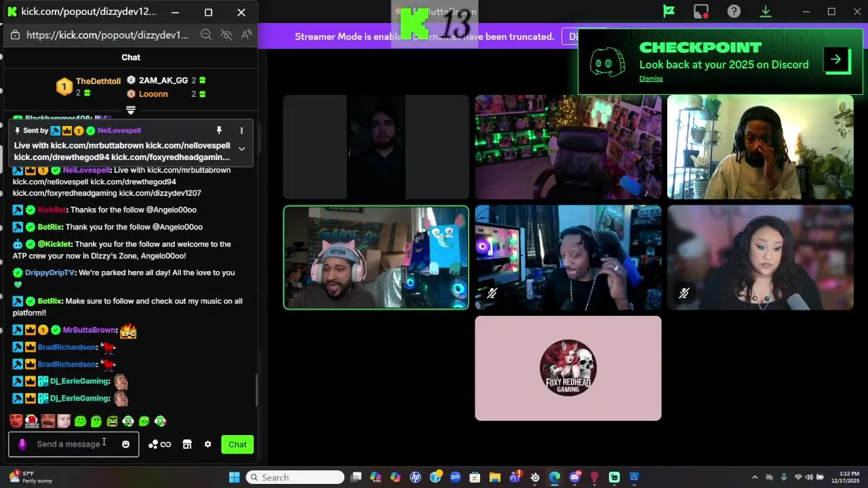The height and width of the screenshot is (488, 868).
Task: Open Microsoft Edge from the taskbar
Action: pyautogui.click(x=555, y=477)
